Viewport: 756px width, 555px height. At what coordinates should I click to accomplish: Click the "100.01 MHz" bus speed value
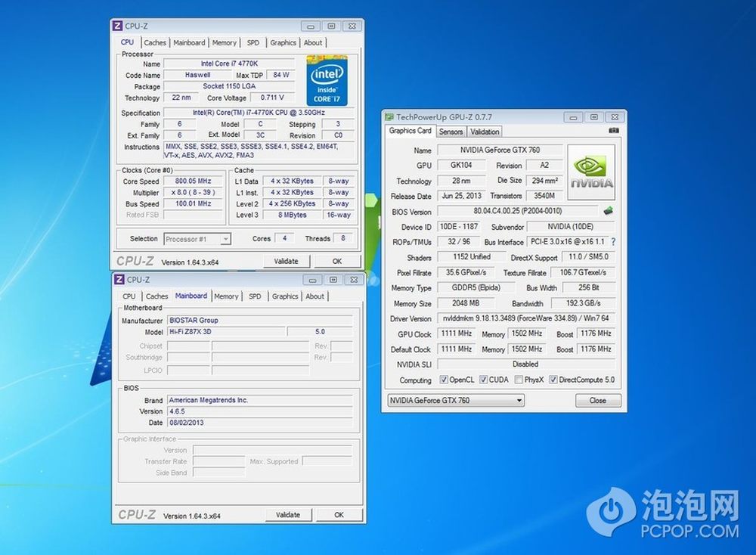click(x=194, y=203)
